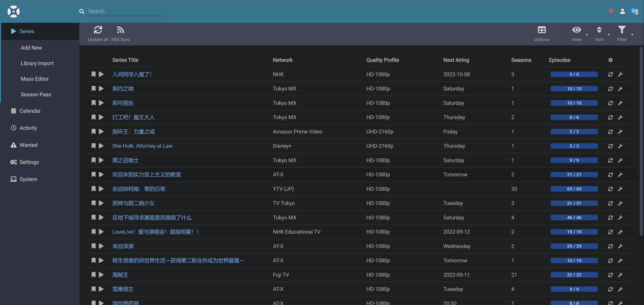Viewport: 644px width, 305px height.
Task: Click the search magnifier icon
Action: pyautogui.click(x=82, y=11)
